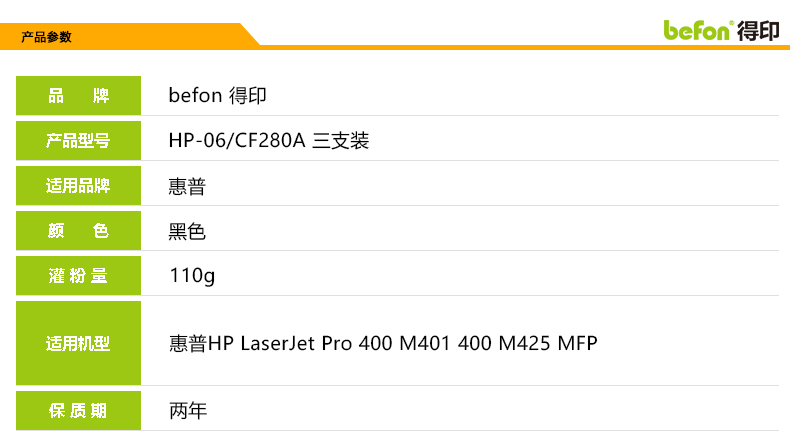The image size is (790, 444).
Task: Click the 适用品牌 green label
Action: tap(78, 186)
